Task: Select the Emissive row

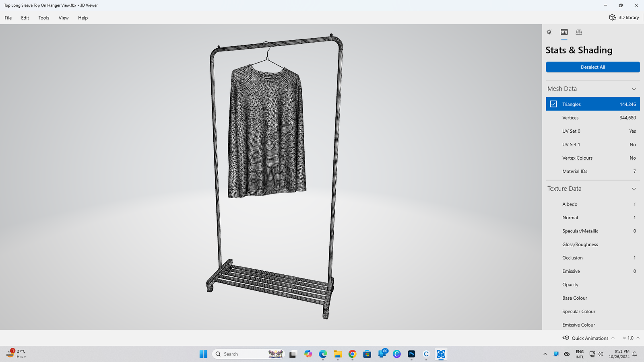Action: point(593,271)
